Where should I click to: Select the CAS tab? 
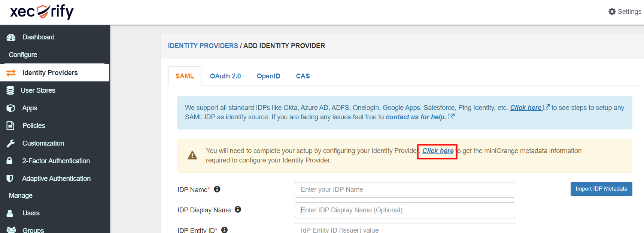[x=303, y=76]
